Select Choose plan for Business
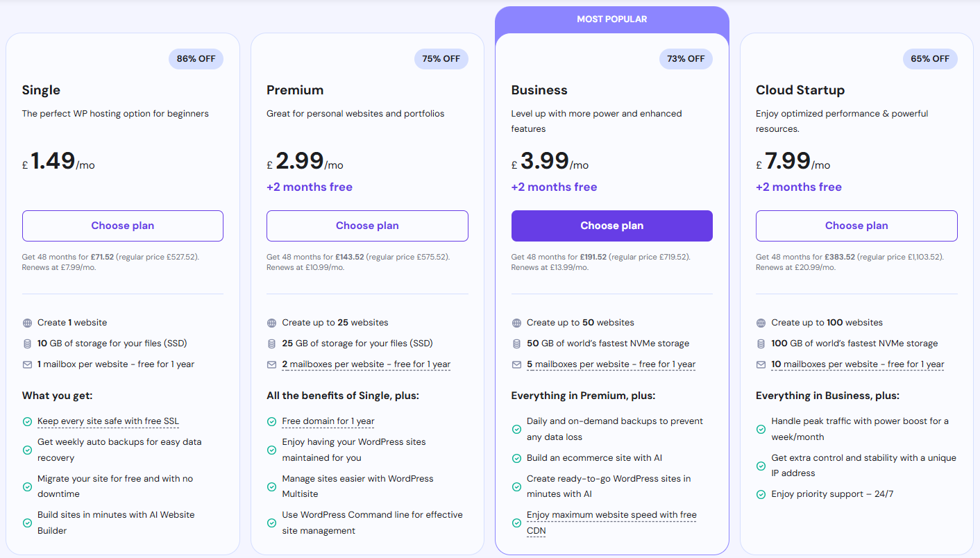Screen dimensions: 980x558 click(x=611, y=226)
